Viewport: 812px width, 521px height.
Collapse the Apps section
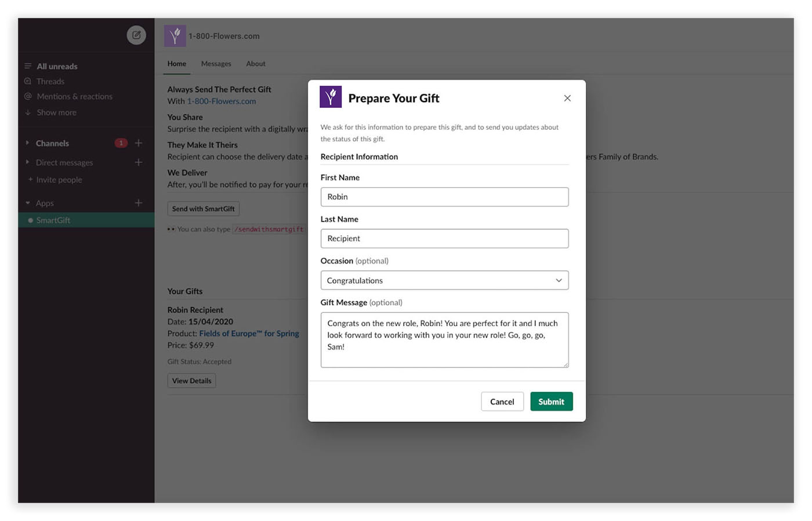(x=27, y=203)
